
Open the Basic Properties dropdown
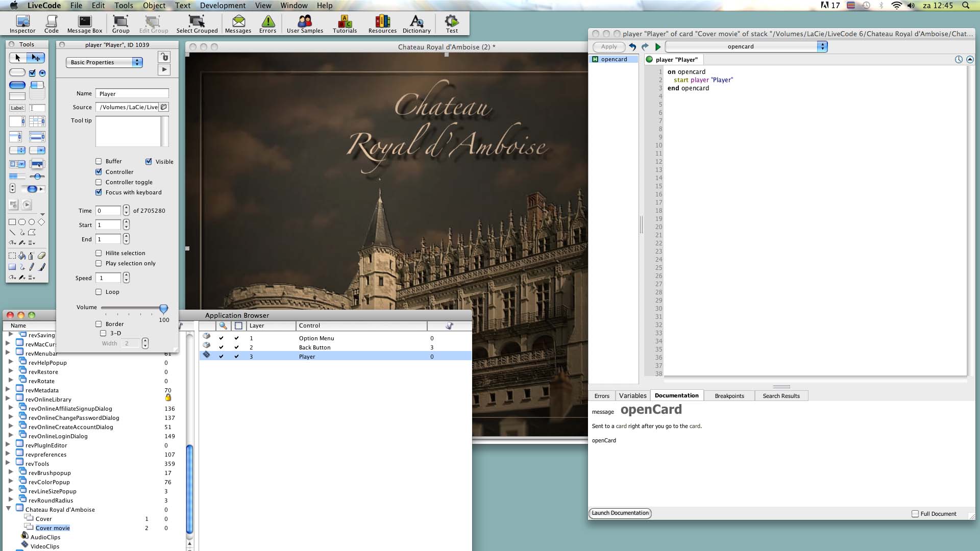click(104, 62)
